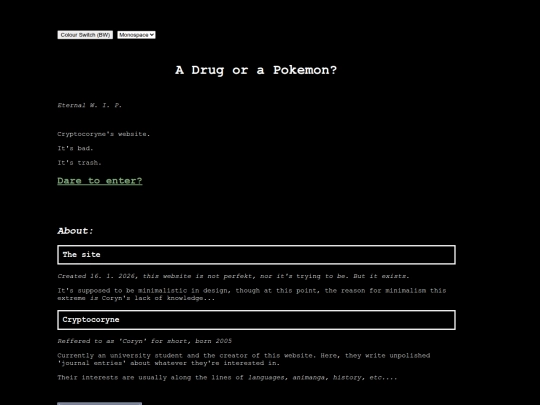
Task: Click the 'Eternal W. I. P.' subtitle
Action: coord(90,105)
